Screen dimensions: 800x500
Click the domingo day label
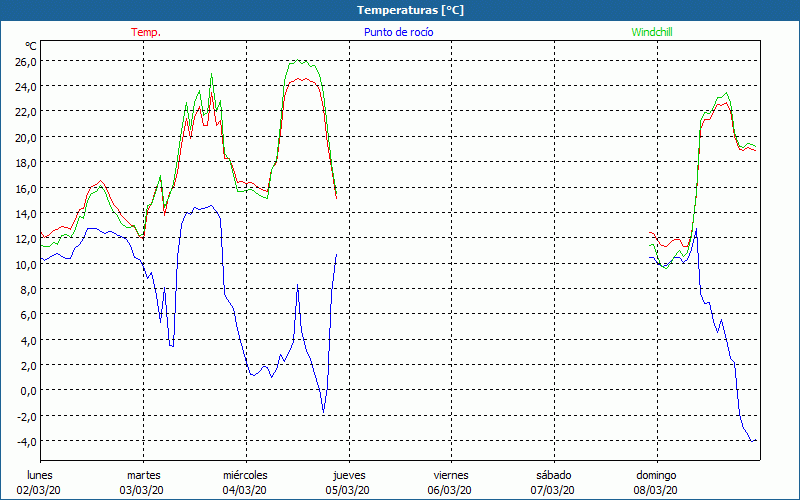[x=656, y=475]
